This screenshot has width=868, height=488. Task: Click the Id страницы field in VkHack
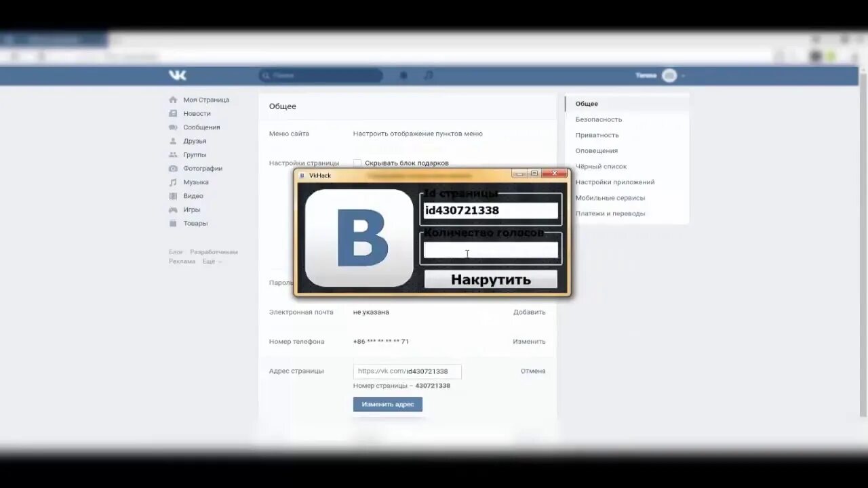point(491,211)
